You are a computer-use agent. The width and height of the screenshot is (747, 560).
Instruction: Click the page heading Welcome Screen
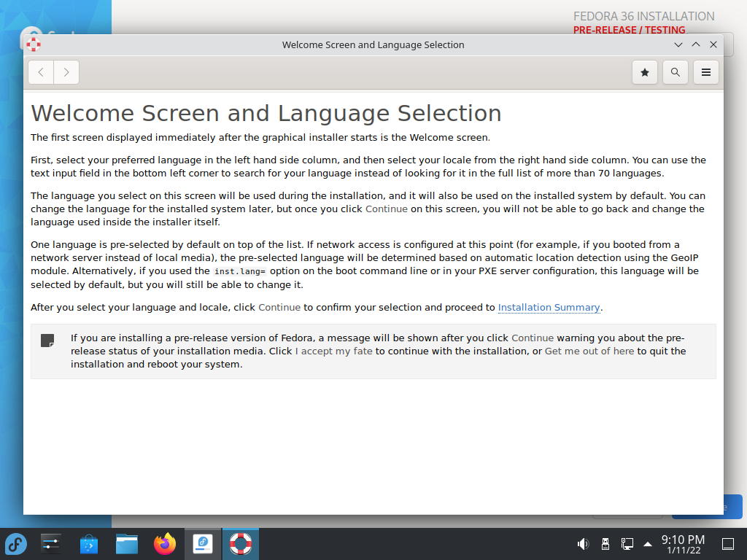point(266,113)
